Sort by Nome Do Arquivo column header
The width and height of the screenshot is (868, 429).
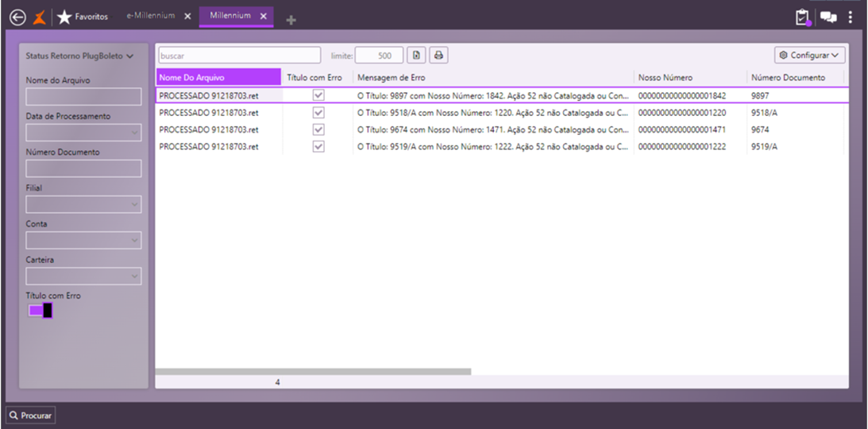point(218,78)
